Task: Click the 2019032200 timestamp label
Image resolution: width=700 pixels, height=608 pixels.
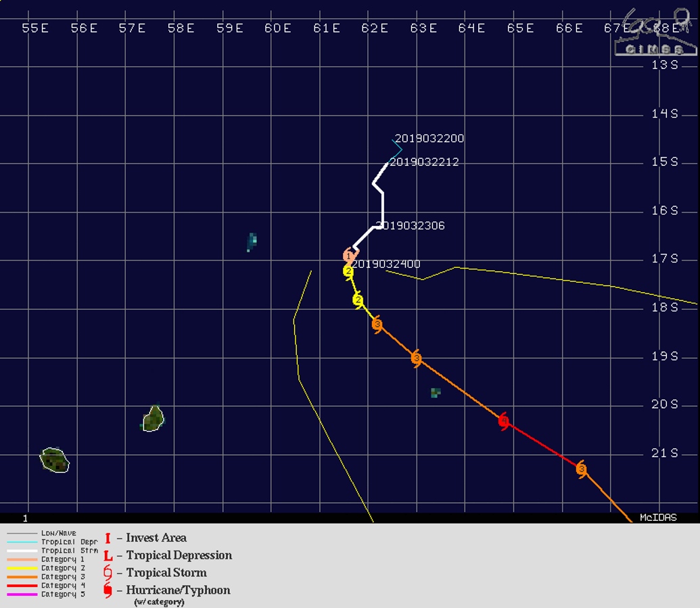Action: [x=429, y=139]
